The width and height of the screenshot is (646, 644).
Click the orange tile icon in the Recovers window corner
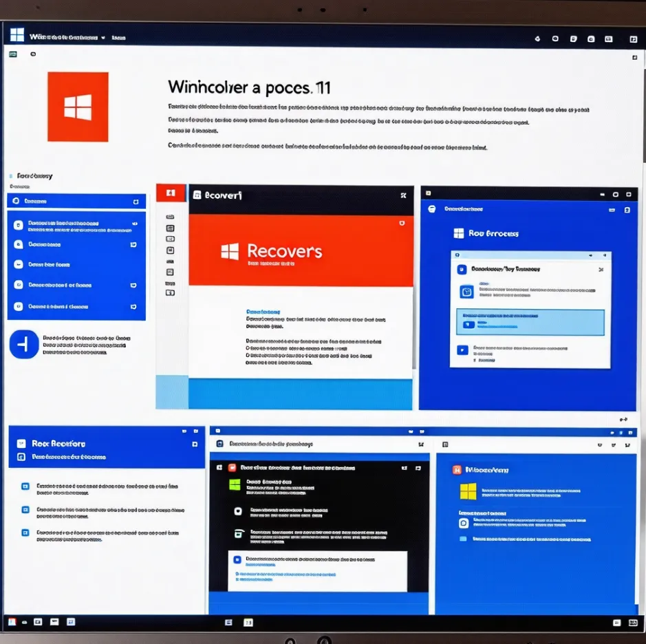click(x=171, y=193)
